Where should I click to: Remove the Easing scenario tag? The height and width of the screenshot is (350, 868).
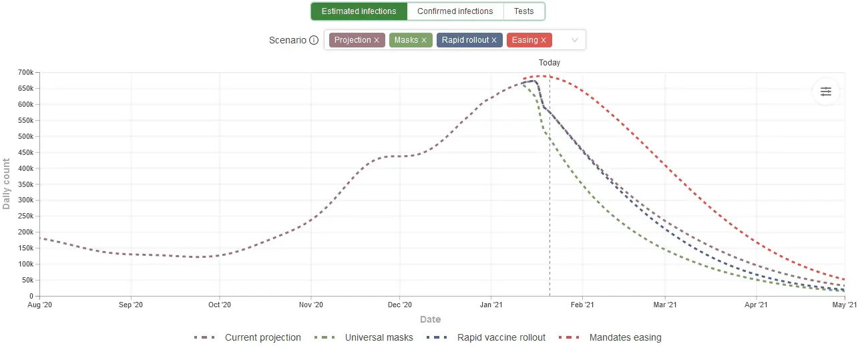[544, 40]
